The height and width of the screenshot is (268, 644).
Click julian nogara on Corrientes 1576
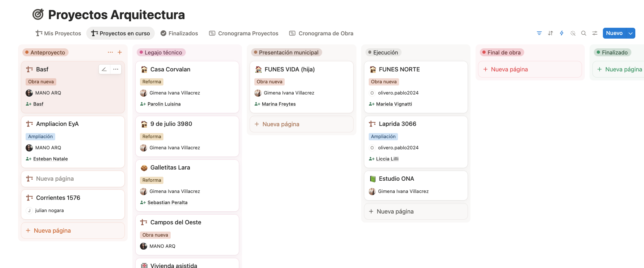point(49,211)
